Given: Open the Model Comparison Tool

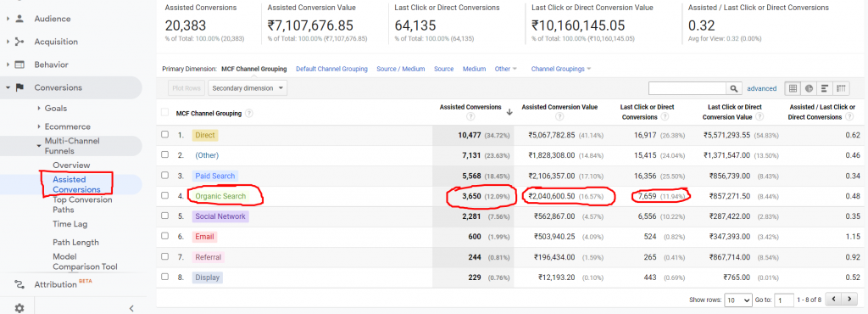Looking at the screenshot, I should pos(86,262).
